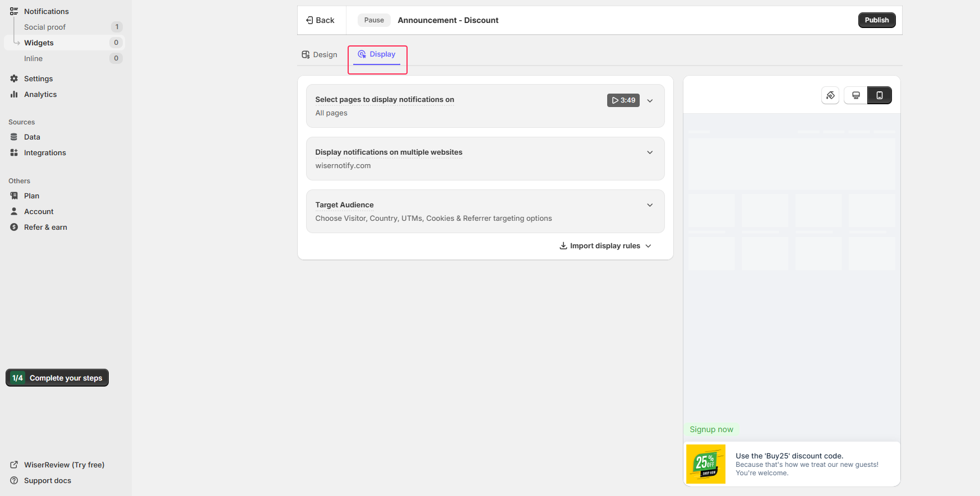Viewport: 980px width, 496px height.
Task: Expand Select pages to display notifications section
Action: pyautogui.click(x=650, y=101)
